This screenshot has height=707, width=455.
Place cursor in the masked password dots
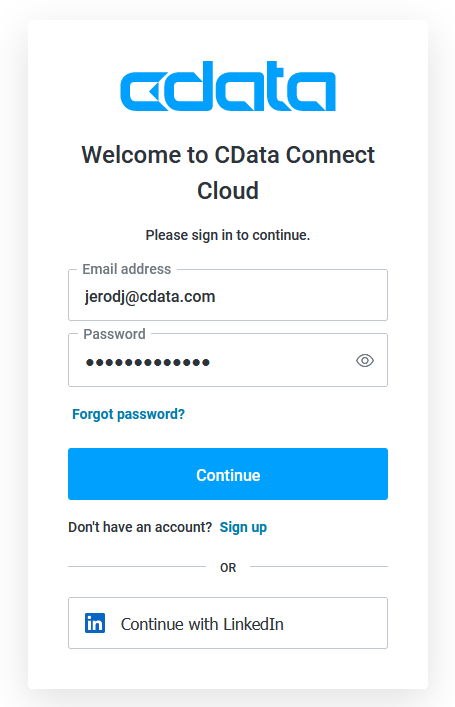coord(147,362)
